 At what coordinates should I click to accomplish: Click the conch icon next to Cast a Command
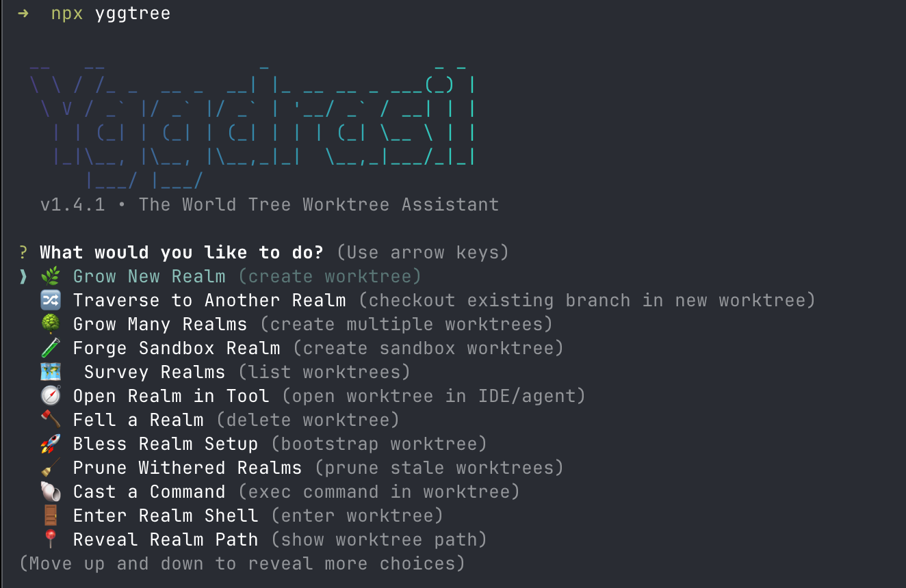(51, 491)
